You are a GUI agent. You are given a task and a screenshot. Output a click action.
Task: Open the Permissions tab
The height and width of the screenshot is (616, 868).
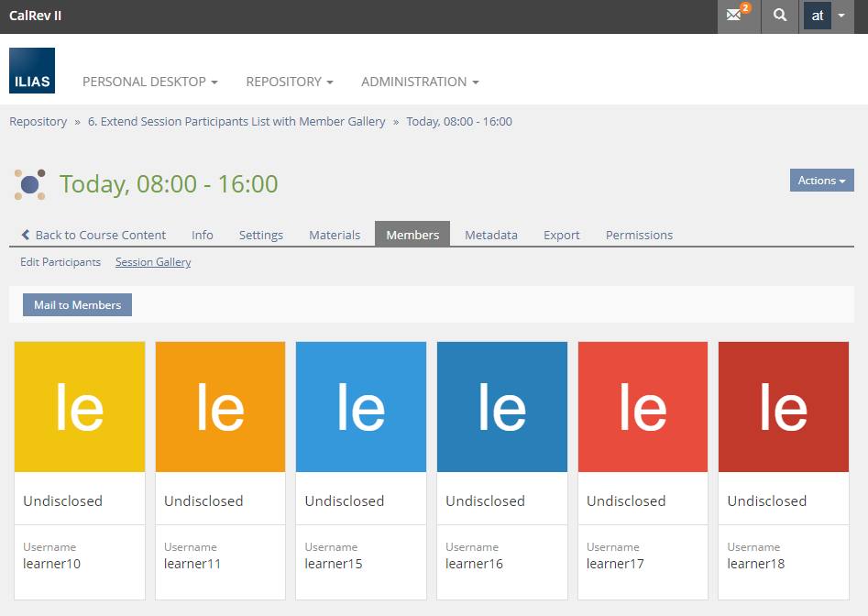pos(639,235)
